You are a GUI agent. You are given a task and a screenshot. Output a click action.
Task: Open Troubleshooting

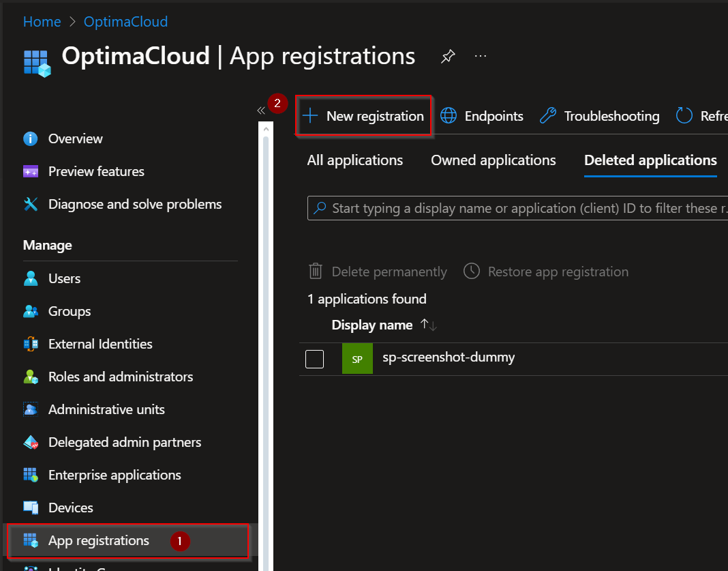[x=611, y=116]
